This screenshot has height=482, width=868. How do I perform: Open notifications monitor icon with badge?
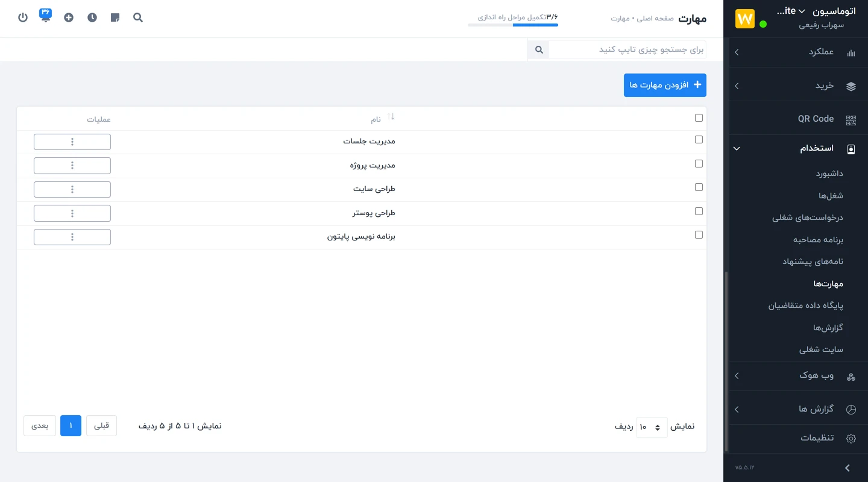click(46, 16)
